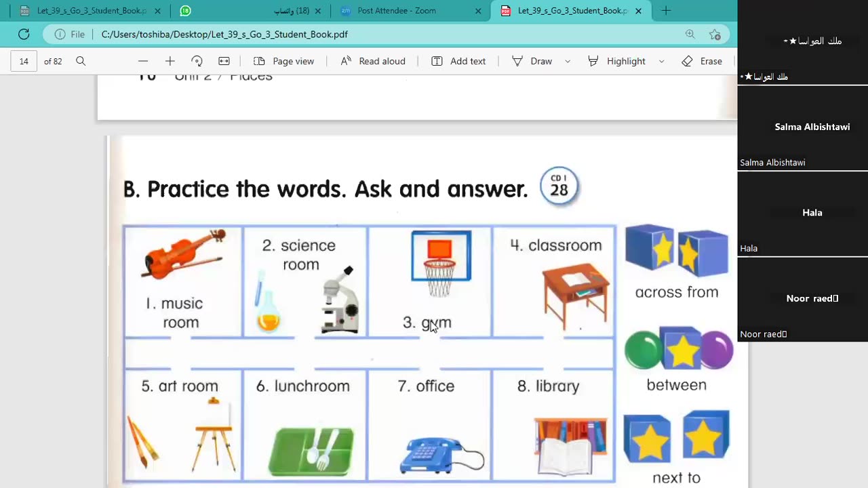The width and height of the screenshot is (868, 488).
Task: Zoom out the PDF
Action: [142, 61]
